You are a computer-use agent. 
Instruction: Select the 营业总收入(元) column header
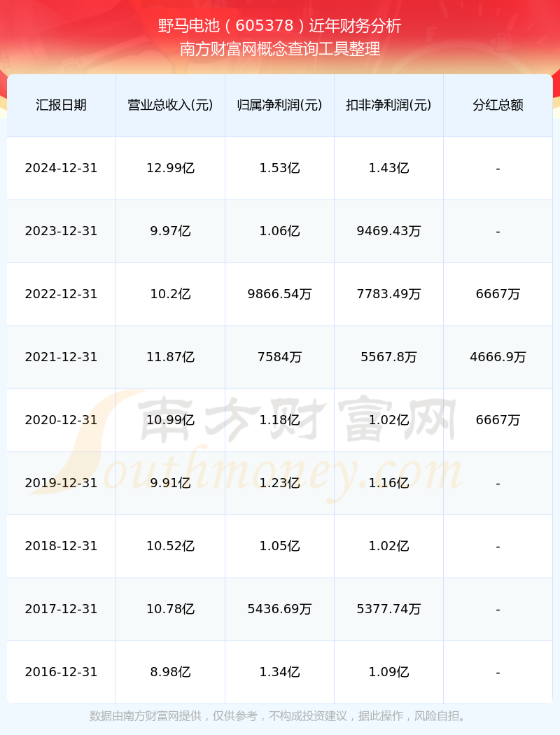point(171,105)
